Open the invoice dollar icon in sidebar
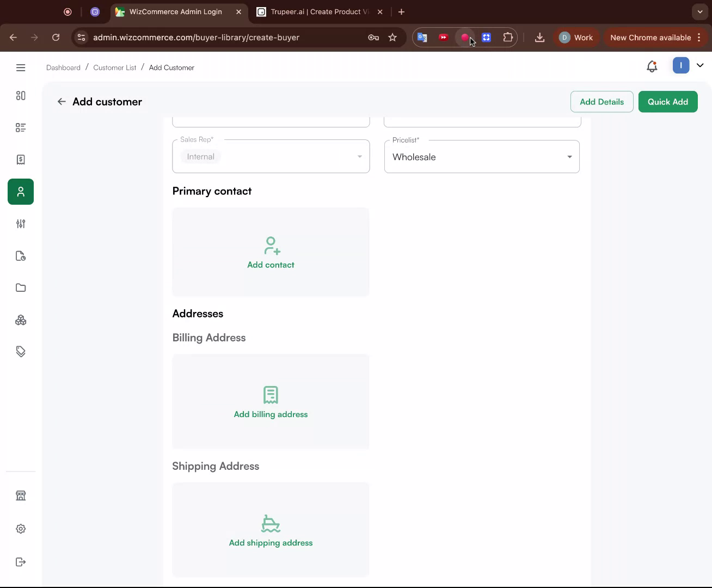 click(21, 160)
